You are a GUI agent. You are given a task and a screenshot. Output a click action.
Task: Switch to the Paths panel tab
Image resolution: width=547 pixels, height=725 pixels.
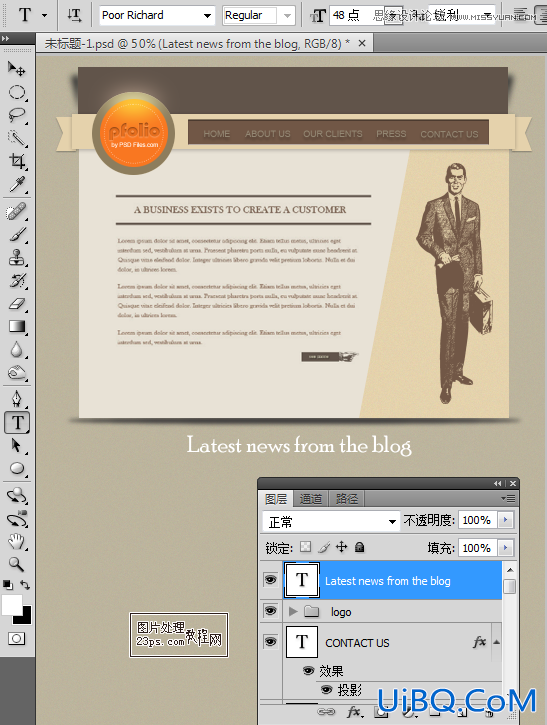[347, 499]
